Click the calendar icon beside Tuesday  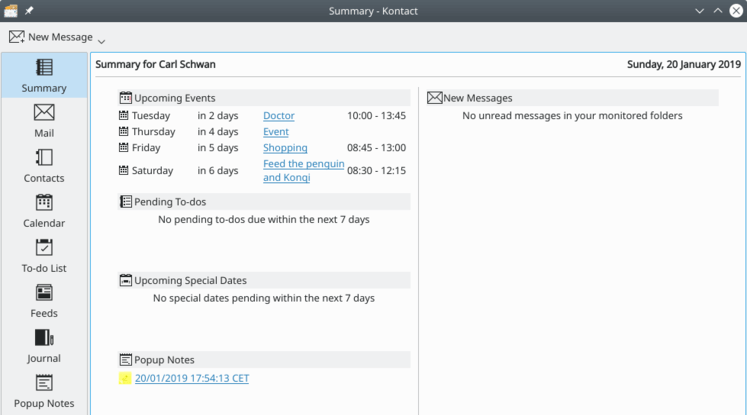pyautogui.click(x=123, y=115)
